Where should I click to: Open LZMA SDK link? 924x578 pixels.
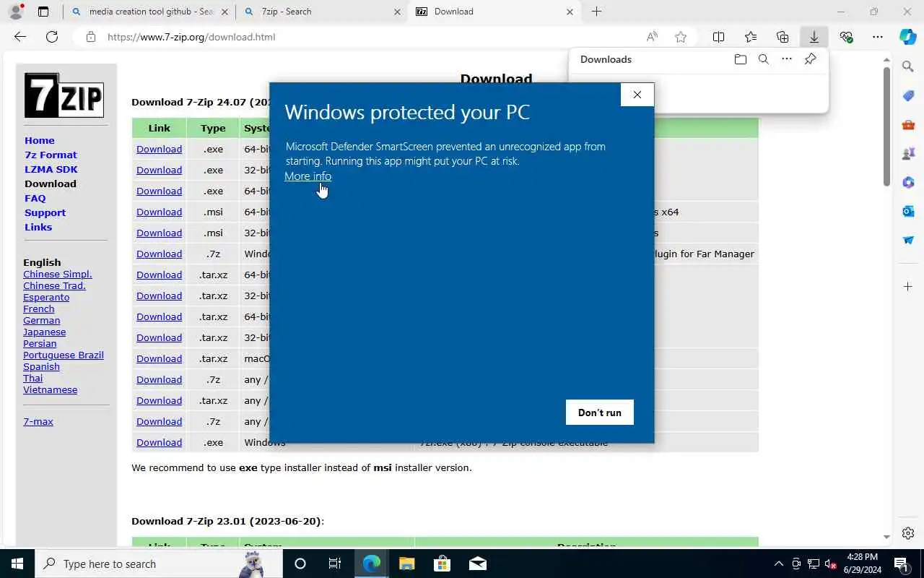pos(51,169)
